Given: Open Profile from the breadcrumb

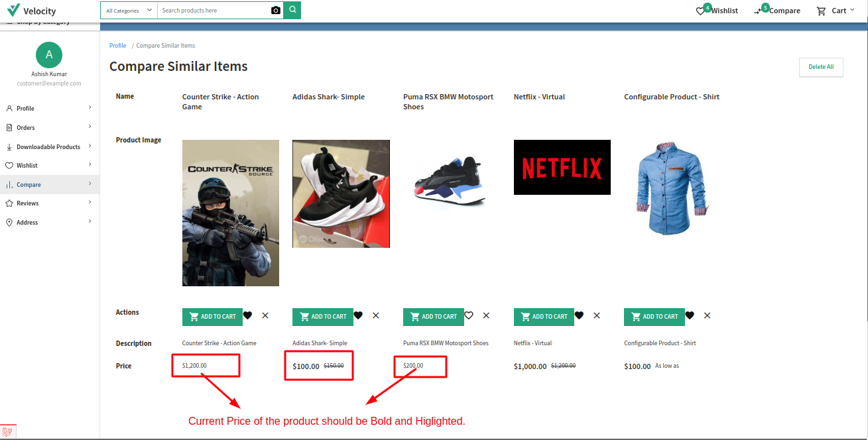Looking at the screenshot, I should tap(117, 45).
